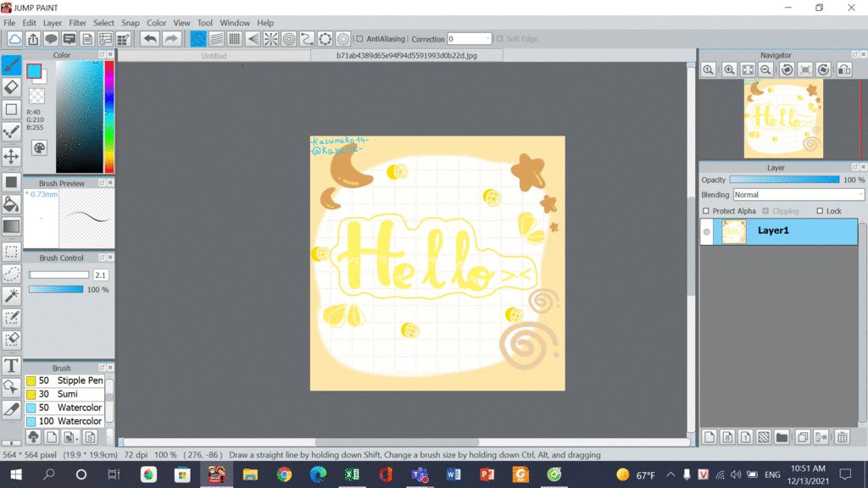Image resolution: width=868 pixels, height=488 pixels.
Task: Float the Brush Control panel
Action: (102, 258)
